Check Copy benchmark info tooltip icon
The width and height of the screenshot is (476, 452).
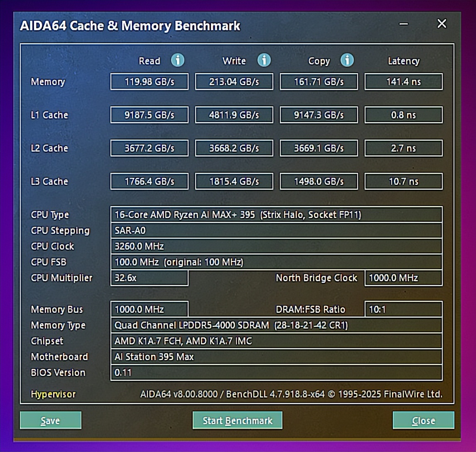(x=347, y=60)
